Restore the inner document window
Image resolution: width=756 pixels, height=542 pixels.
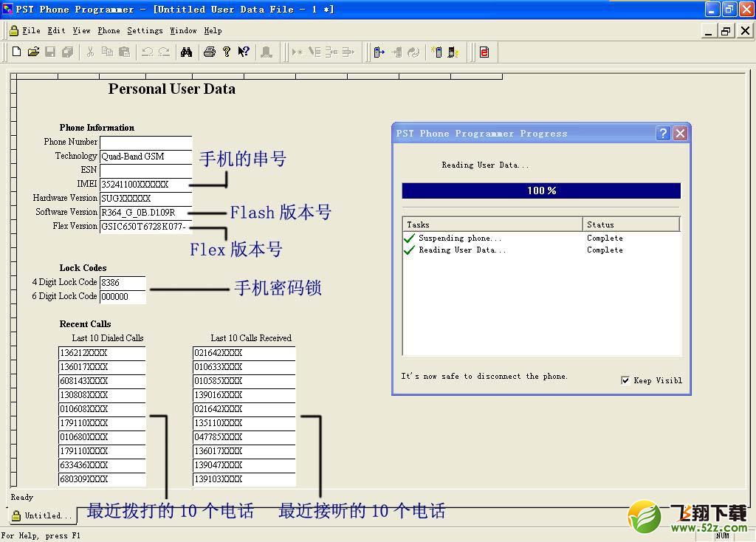point(726,31)
